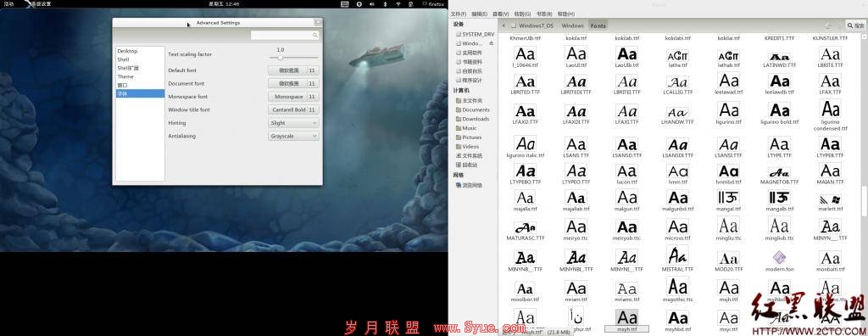Viewport: 868px width, 336px height.
Task: Open the MAGNETOB.TTF font icon
Action: pyautogui.click(x=780, y=172)
